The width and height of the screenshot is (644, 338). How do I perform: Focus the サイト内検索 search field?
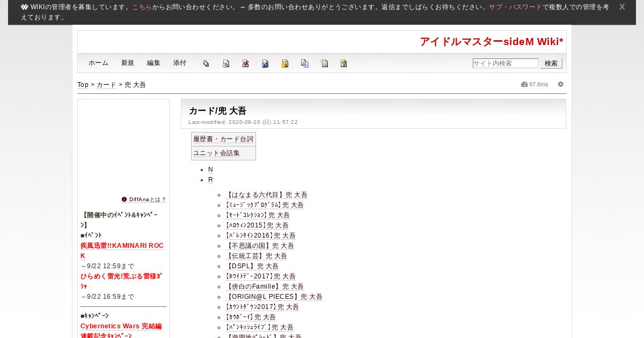click(x=505, y=63)
